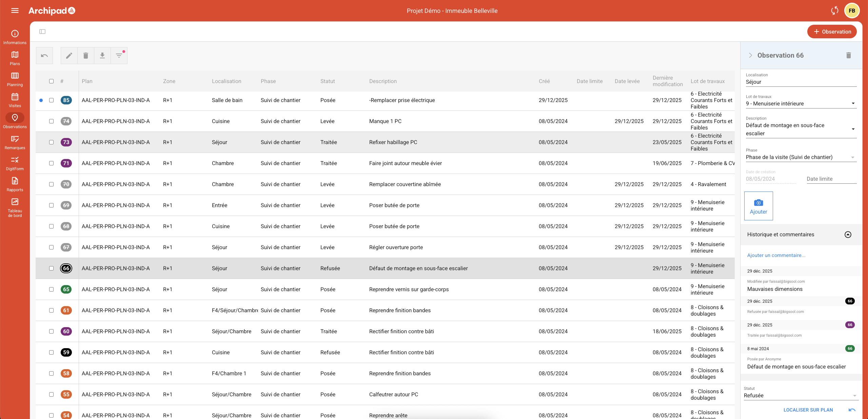Screen dimensions: 868x419
Task: Delete Observation 66 via panel trash icon
Action: tap(848, 55)
